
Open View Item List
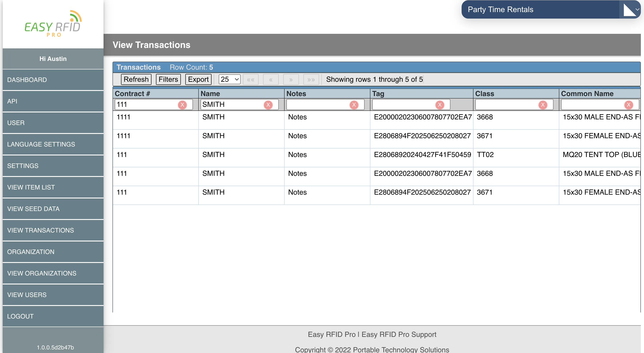pyautogui.click(x=53, y=187)
